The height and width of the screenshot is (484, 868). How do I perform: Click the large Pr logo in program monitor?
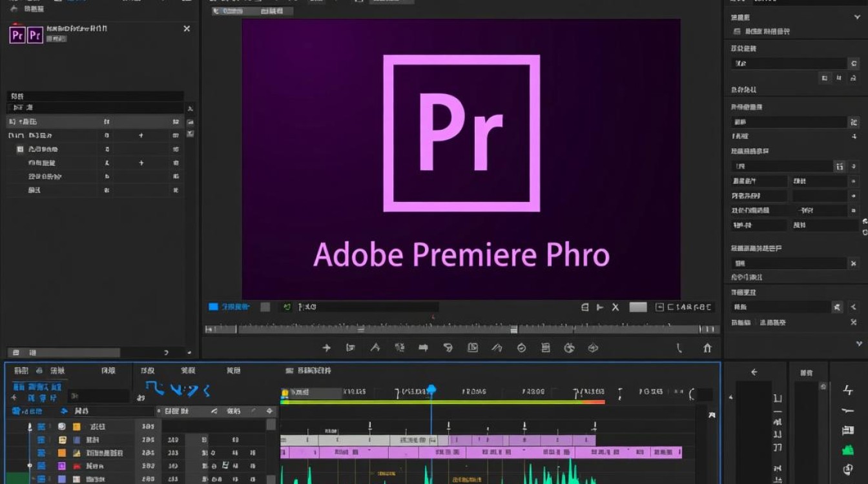click(461, 133)
